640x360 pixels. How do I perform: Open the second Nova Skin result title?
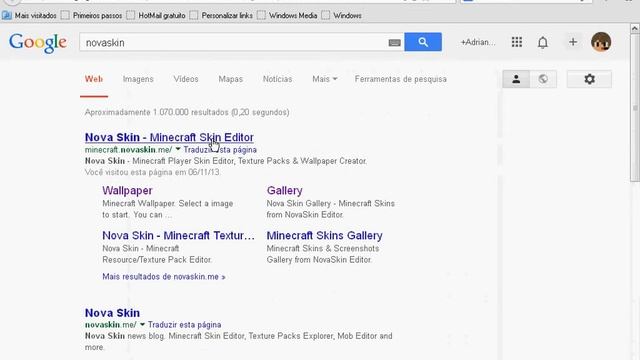pos(112,313)
